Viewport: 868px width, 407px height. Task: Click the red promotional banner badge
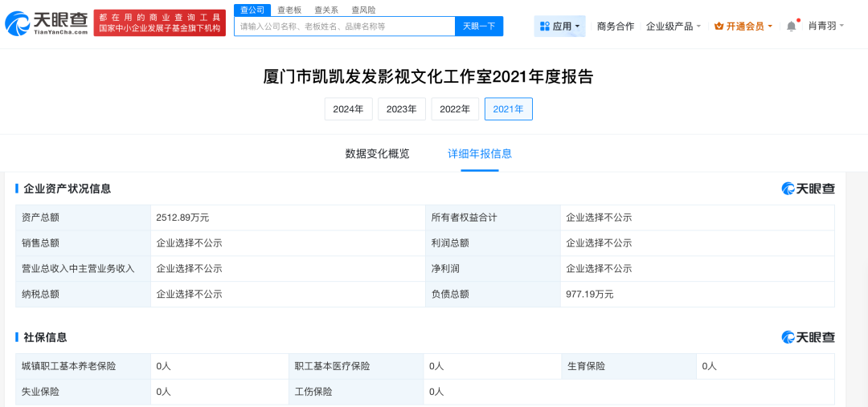(x=159, y=23)
